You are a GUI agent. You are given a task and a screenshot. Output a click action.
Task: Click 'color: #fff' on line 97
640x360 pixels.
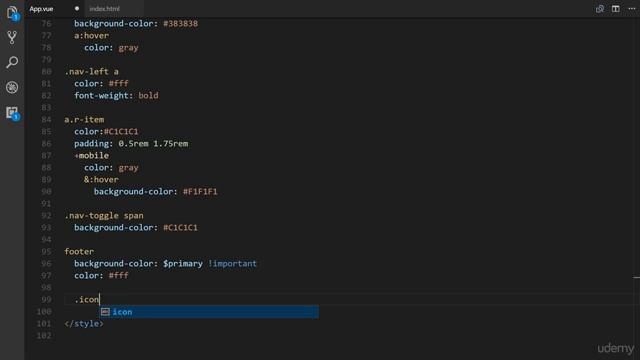pos(101,276)
